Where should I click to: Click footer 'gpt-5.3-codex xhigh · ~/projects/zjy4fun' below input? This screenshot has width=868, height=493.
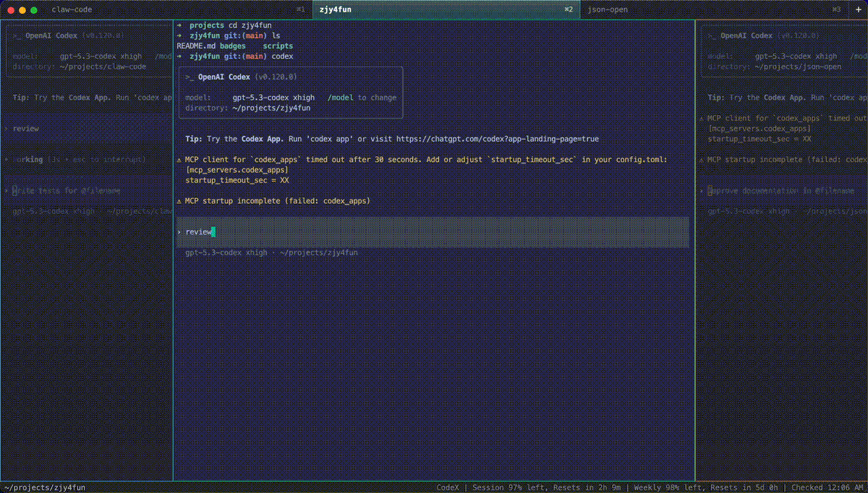pyautogui.click(x=271, y=253)
